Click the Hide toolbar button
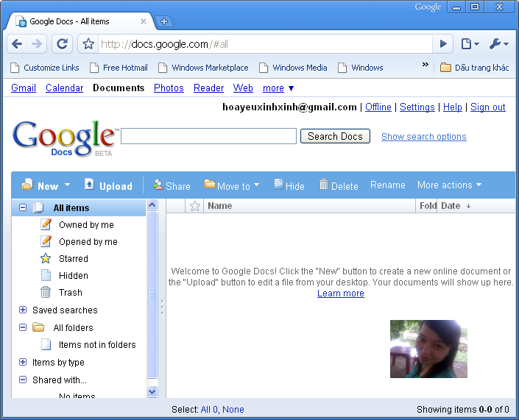 tap(289, 185)
